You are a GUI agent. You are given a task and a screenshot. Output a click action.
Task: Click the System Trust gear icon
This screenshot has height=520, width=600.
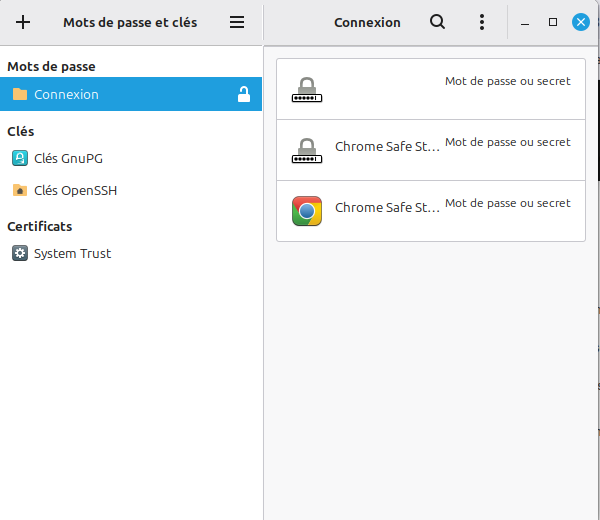point(20,254)
